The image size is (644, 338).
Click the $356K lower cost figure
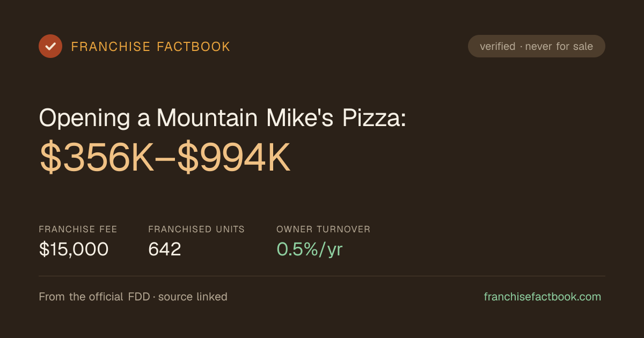click(x=97, y=158)
